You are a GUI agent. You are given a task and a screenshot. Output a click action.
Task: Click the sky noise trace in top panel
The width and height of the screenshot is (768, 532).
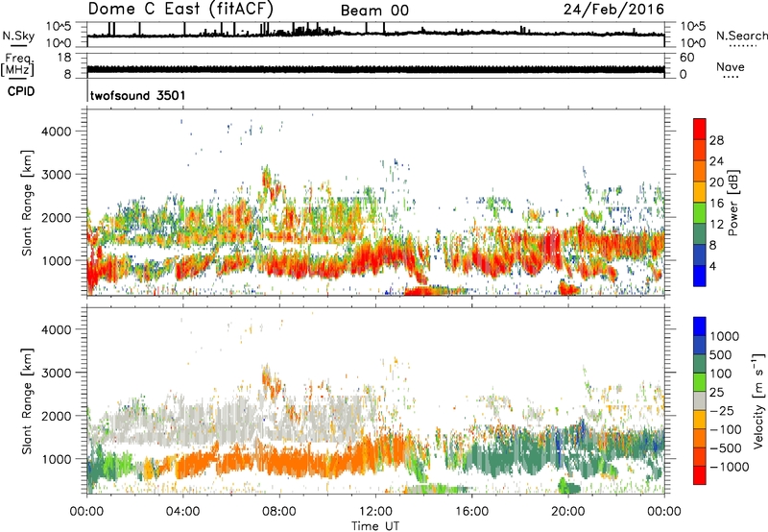375,33
